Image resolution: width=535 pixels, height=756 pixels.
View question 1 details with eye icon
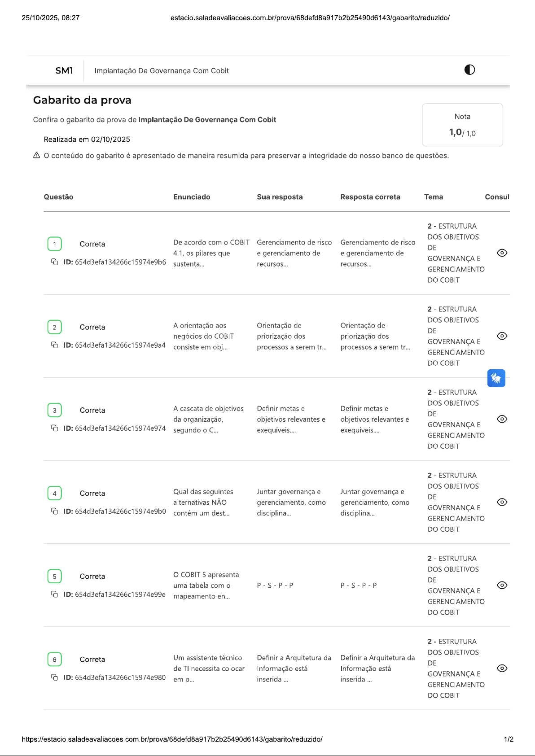point(502,253)
